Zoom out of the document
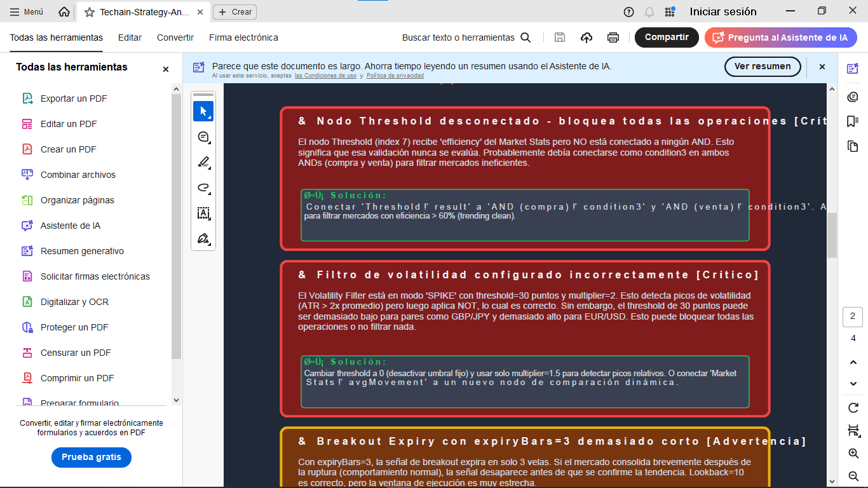The height and width of the screenshot is (488, 868). tap(853, 476)
